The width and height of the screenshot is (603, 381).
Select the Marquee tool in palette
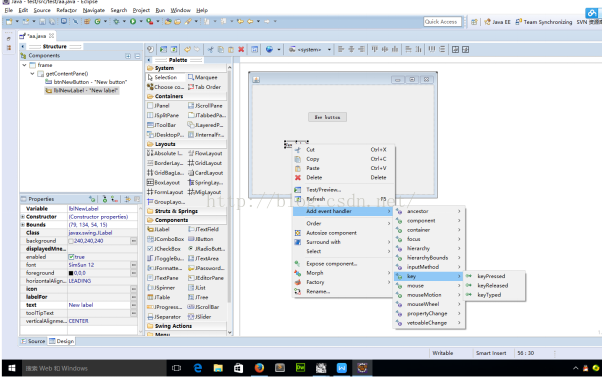coord(203,77)
